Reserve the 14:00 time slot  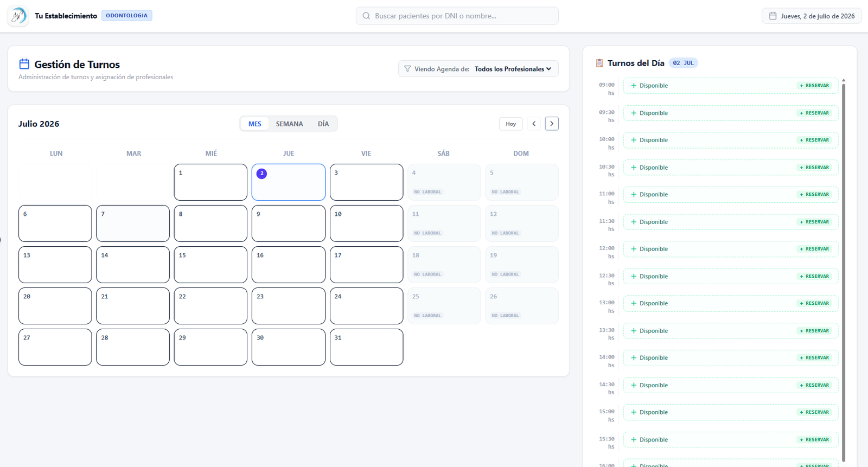pos(814,358)
